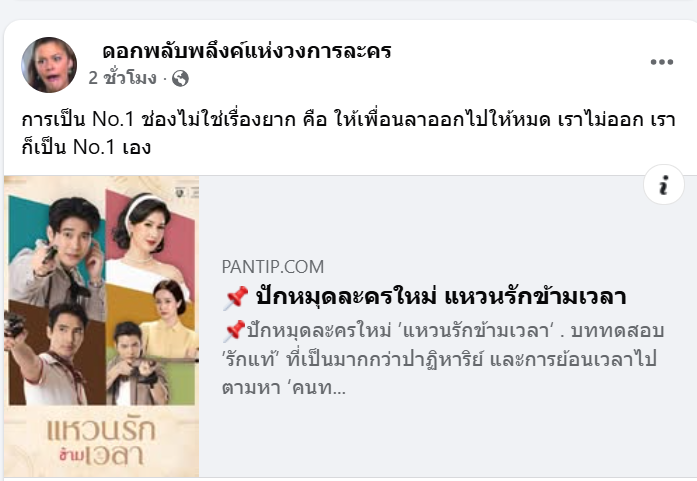Click the pushpin emoji in the description

click(234, 331)
